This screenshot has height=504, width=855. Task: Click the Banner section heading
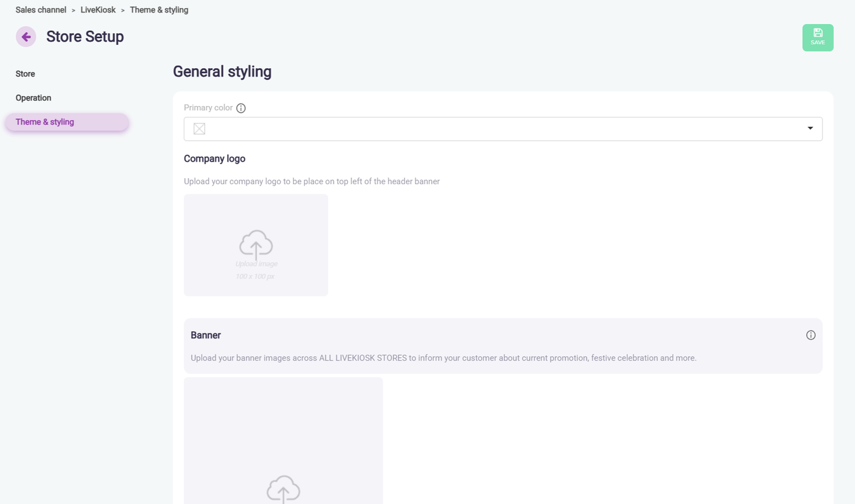(206, 335)
